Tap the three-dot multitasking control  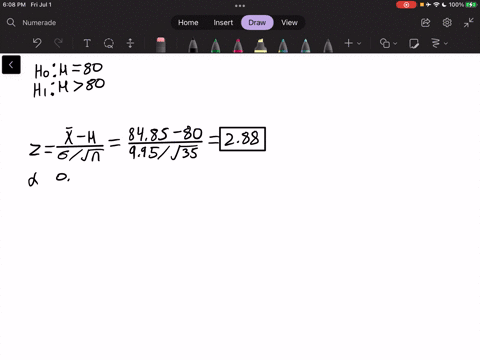coord(240,6)
